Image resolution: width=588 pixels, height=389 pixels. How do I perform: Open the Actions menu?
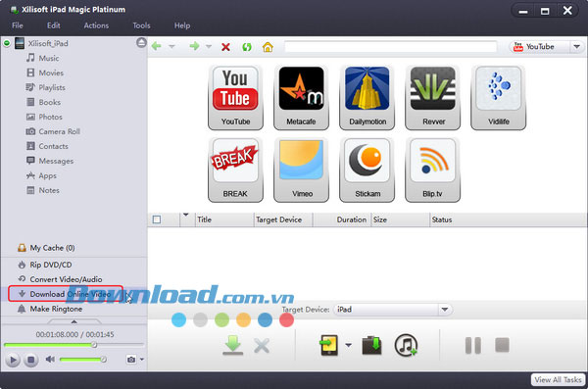click(96, 25)
